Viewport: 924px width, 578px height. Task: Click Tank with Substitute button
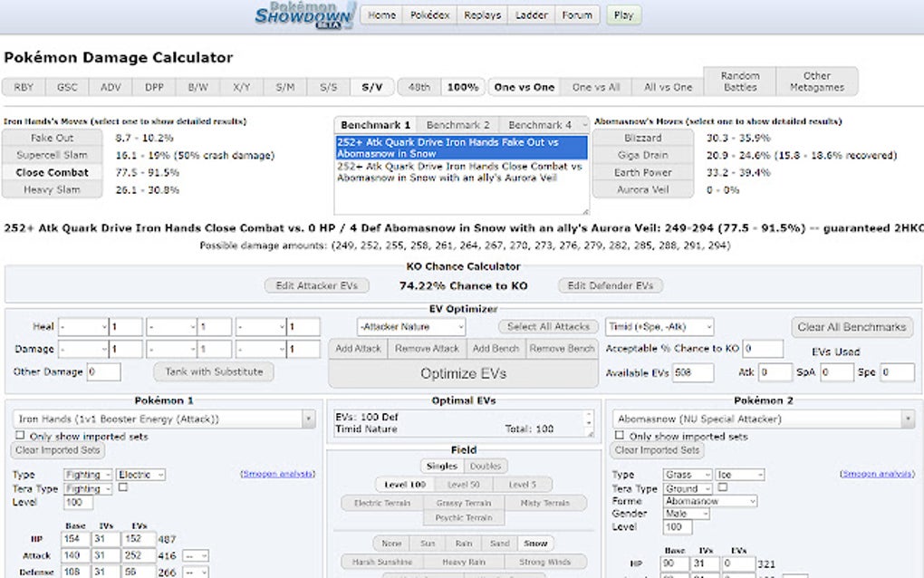click(x=214, y=371)
